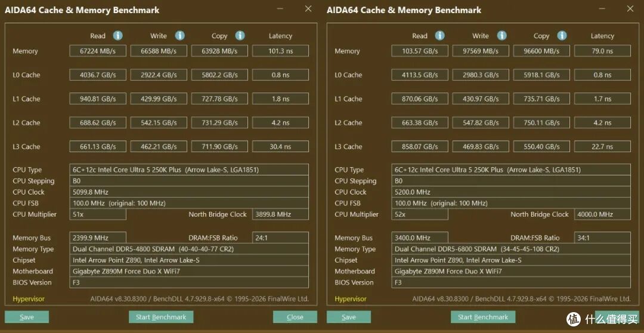Click L0 Cache read 4113.5 GB/s
Image resolution: width=644 pixels, height=333 pixels.
[420, 75]
